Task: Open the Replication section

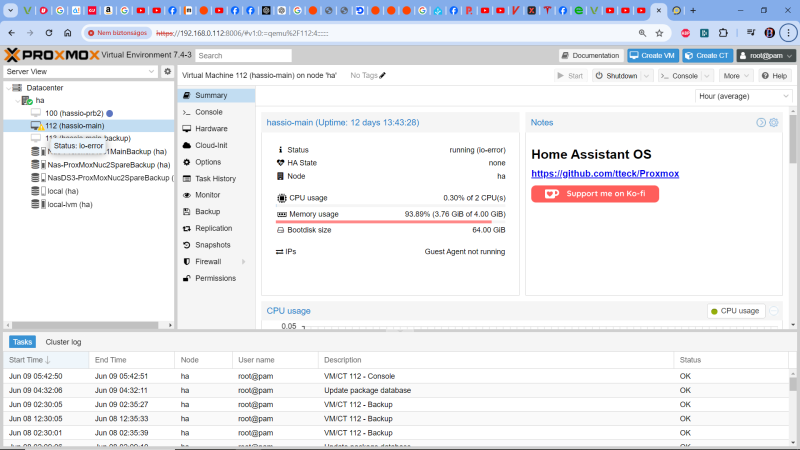Action: (x=216, y=228)
